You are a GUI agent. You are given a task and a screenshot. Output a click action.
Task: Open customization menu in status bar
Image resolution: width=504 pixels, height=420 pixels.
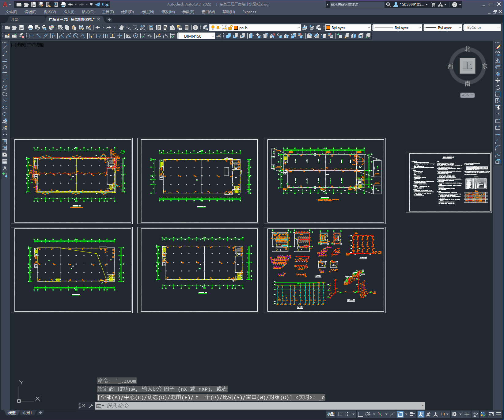coord(498,414)
